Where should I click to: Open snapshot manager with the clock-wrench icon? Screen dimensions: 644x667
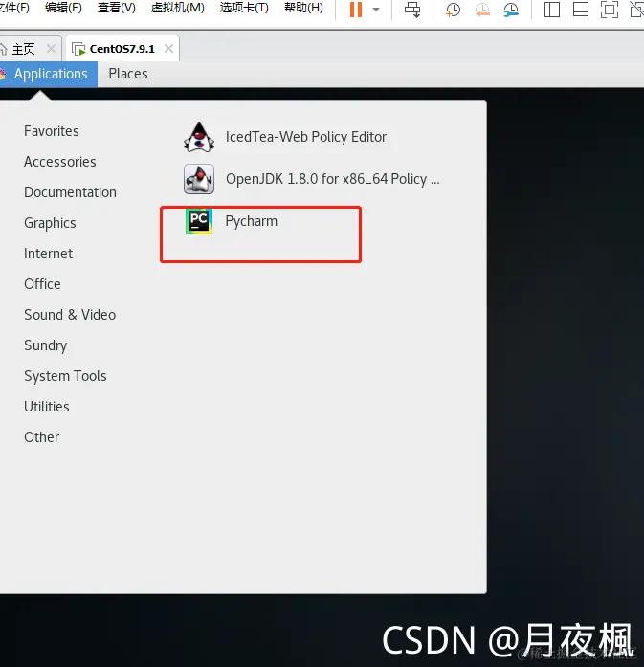(x=510, y=10)
